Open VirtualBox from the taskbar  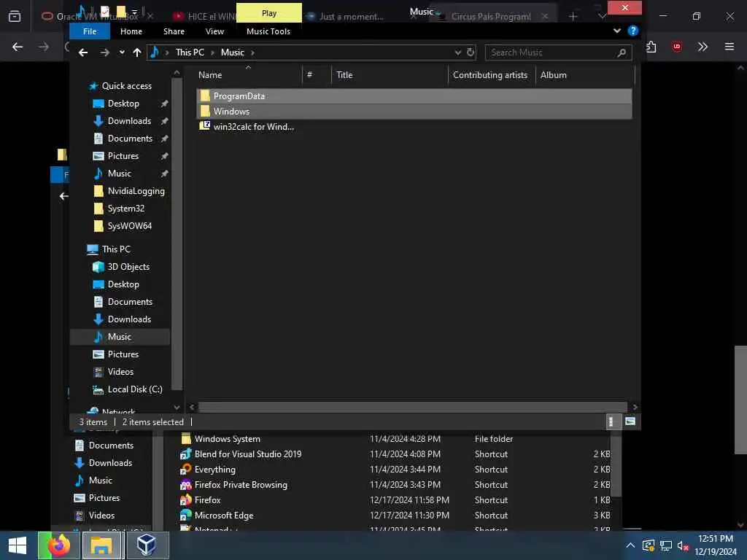147,545
